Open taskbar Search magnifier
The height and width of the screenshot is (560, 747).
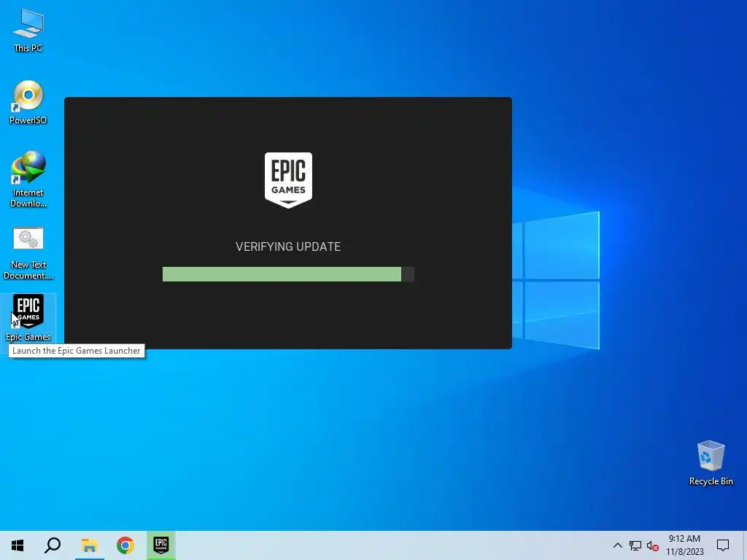(x=53, y=545)
